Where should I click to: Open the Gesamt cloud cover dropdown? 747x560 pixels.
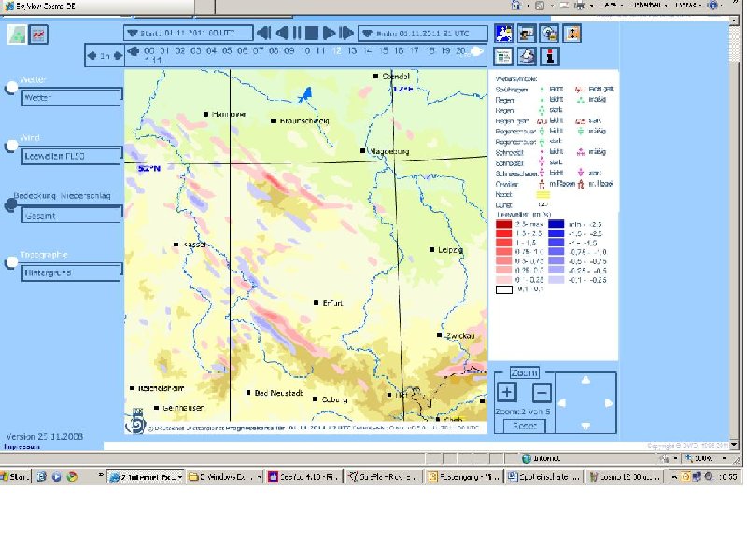(72, 215)
